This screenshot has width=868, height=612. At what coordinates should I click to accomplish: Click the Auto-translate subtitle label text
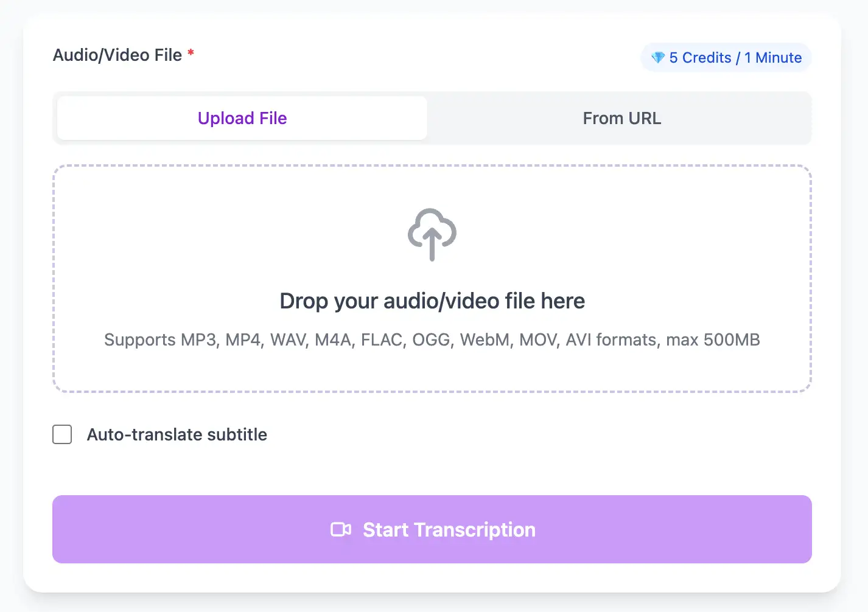[177, 434]
